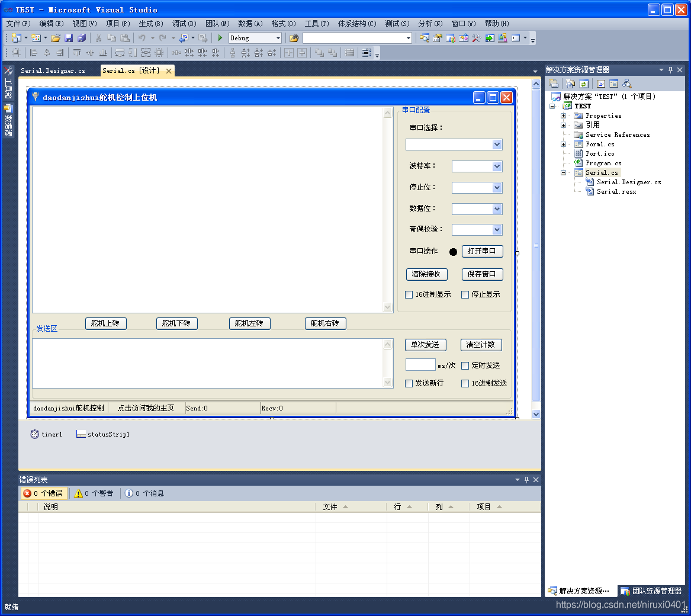Open the 波特率 dropdown

[x=497, y=166]
